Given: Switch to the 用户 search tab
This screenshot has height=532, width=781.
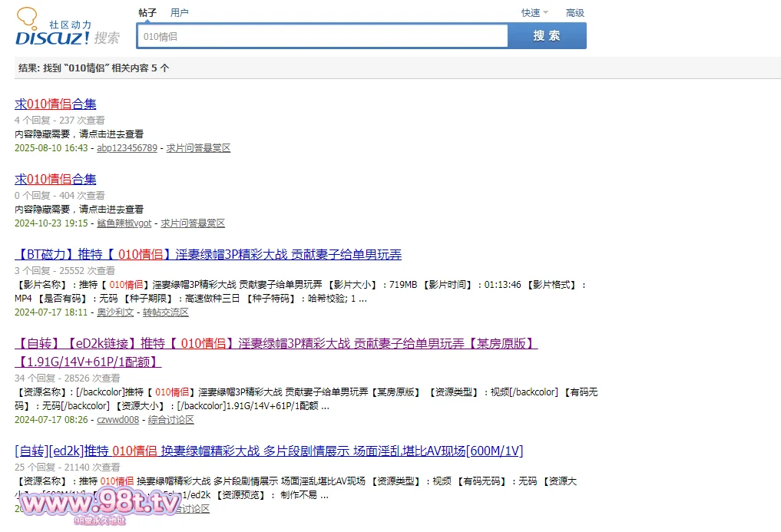Looking at the screenshot, I should (x=179, y=12).
